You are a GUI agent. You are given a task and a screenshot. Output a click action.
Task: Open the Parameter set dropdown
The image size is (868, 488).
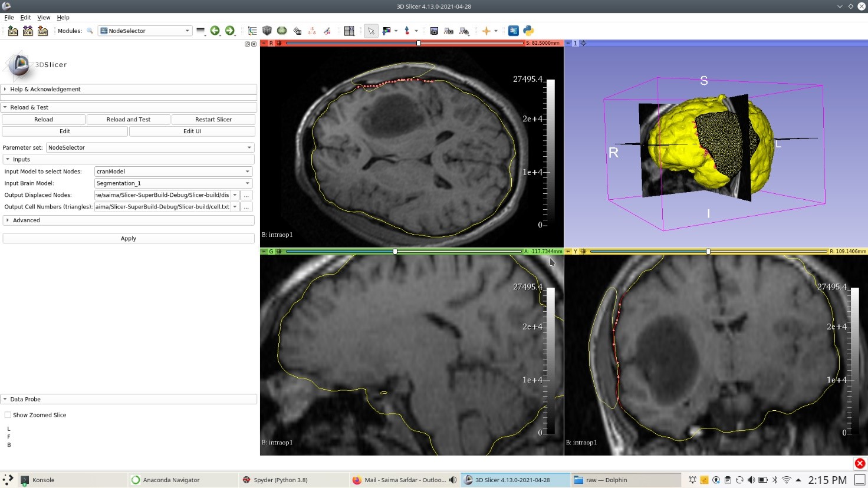click(150, 147)
